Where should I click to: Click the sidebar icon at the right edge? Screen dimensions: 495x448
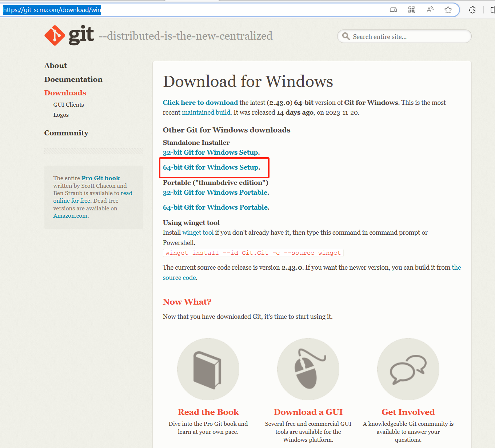(492, 10)
